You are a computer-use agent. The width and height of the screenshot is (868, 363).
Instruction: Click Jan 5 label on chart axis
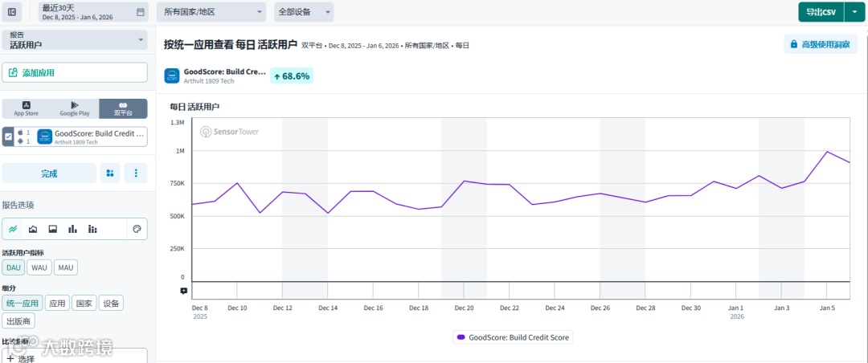827,308
